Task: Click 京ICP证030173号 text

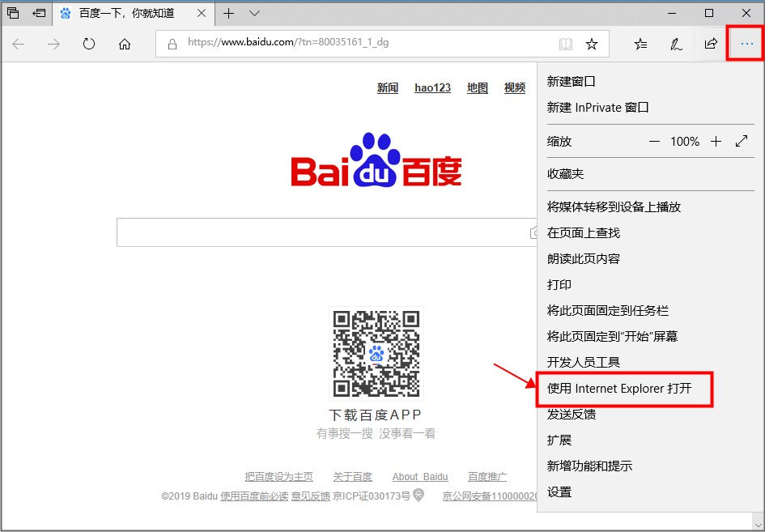Action: pyautogui.click(x=372, y=496)
